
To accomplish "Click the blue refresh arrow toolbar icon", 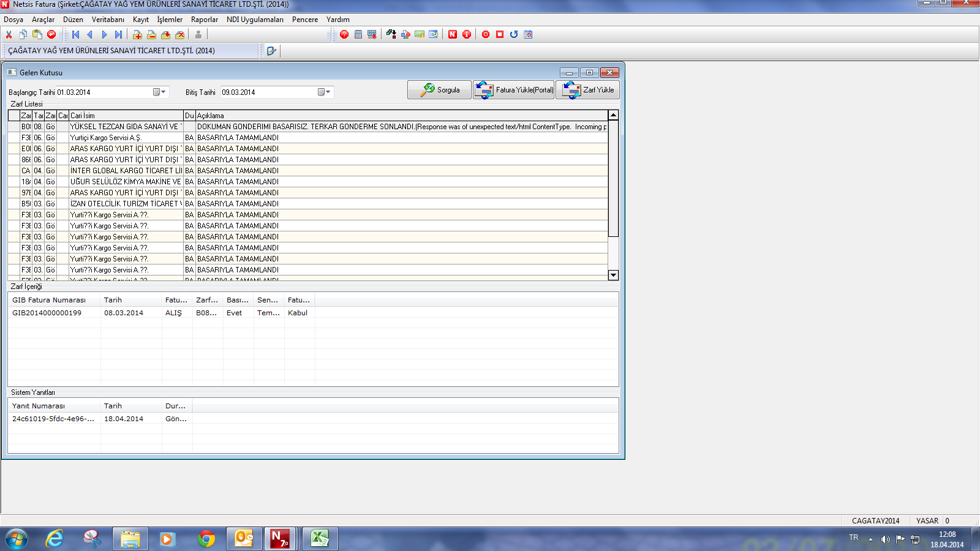I will (x=514, y=34).
